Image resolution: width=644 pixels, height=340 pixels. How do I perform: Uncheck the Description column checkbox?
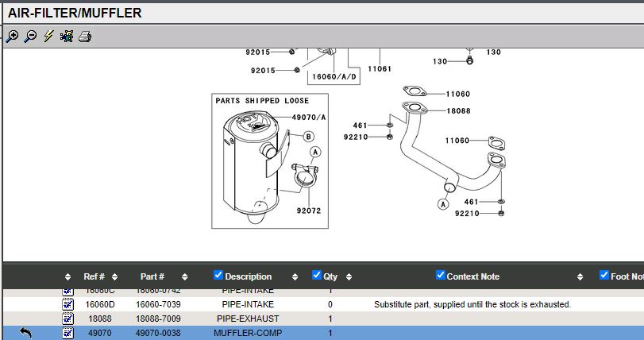(x=218, y=276)
